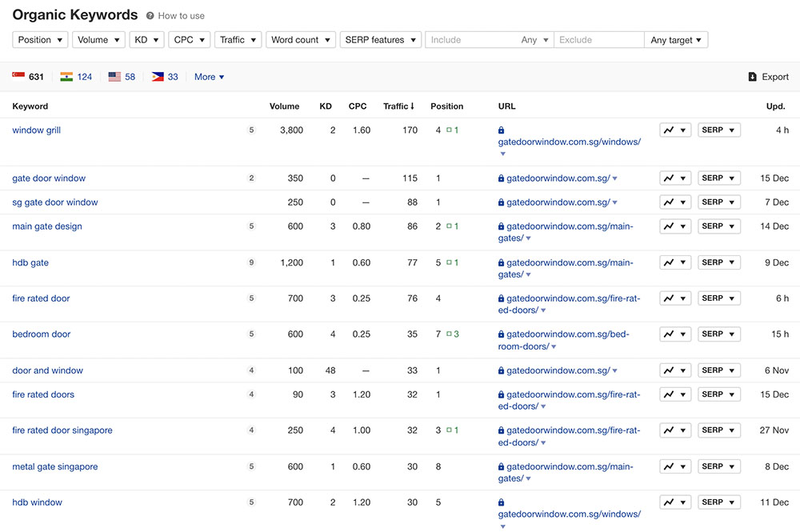800x532 pixels.
Task: Select the United States flag filter
Action: pyautogui.click(x=114, y=77)
